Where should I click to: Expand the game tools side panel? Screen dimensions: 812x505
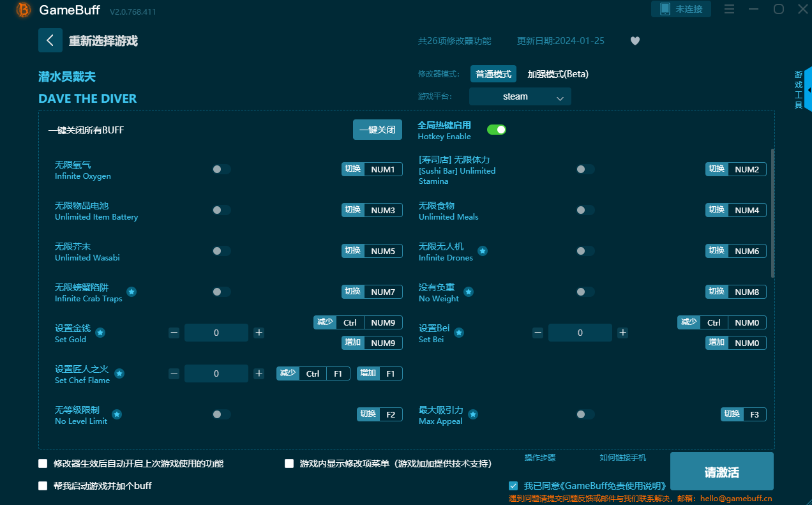(x=808, y=89)
